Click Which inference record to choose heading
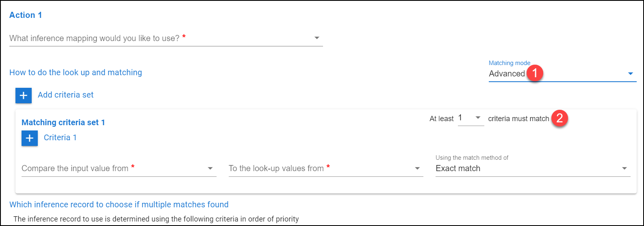The width and height of the screenshot is (644, 226). pyautogui.click(x=119, y=204)
